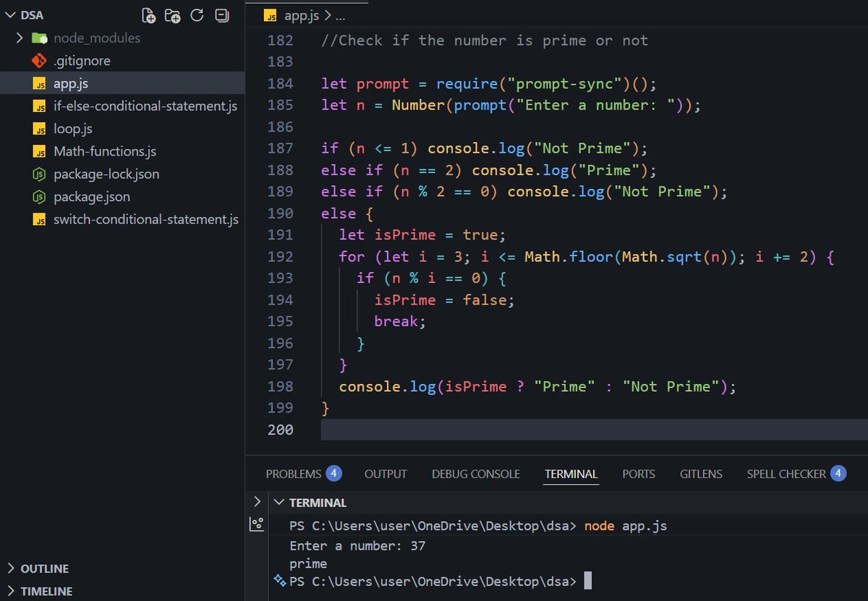
Task: Click the JS icon beside switch-conditional-statement.js
Action: click(40, 219)
